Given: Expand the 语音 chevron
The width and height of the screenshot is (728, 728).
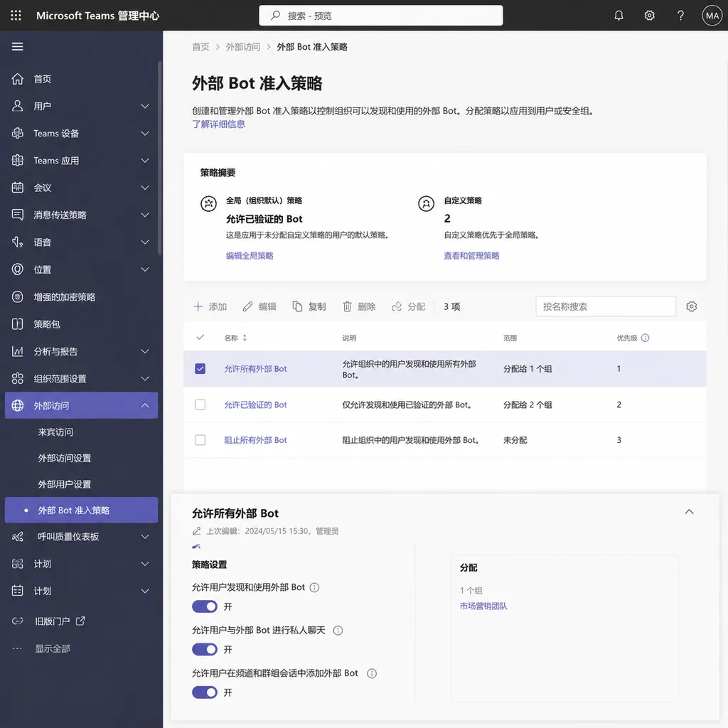Looking at the screenshot, I should click(x=145, y=242).
